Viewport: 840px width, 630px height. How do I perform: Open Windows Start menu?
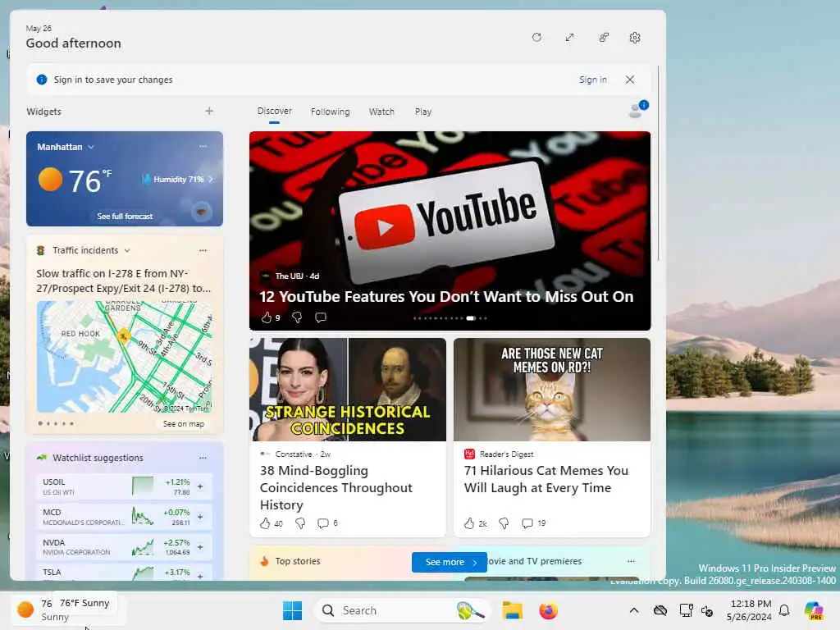click(292, 610)
